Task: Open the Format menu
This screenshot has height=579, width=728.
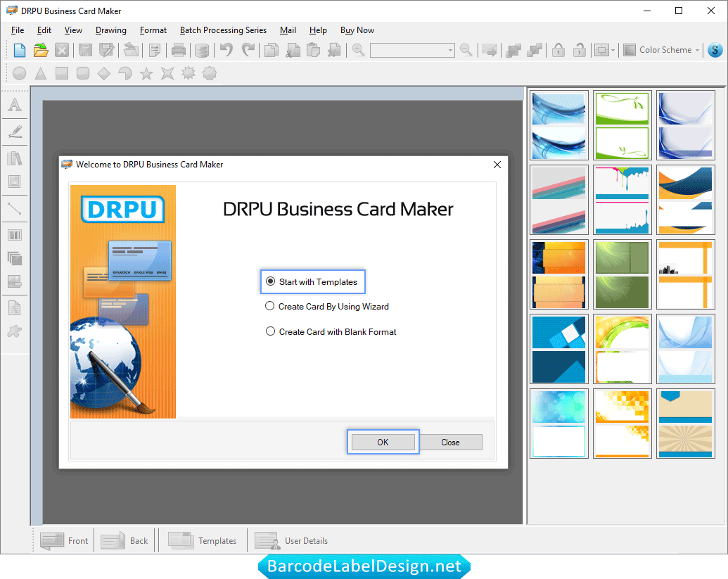Action: pyautogui.click(x=153, y=30)
